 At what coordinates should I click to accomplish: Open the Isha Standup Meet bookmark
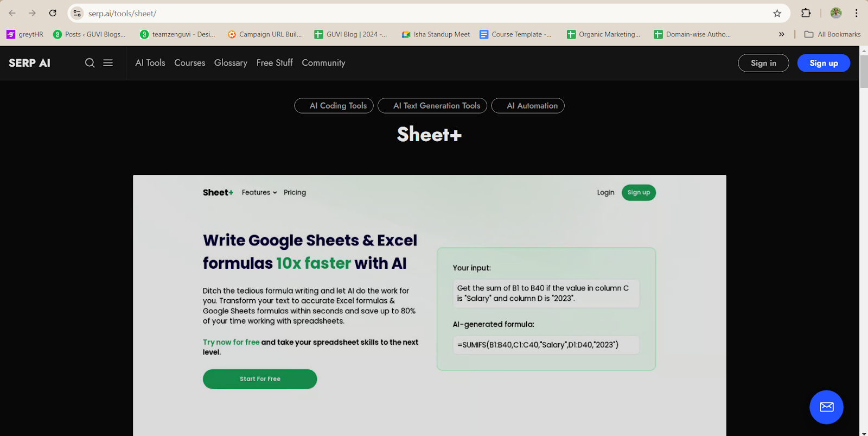(x=436, y=34)
